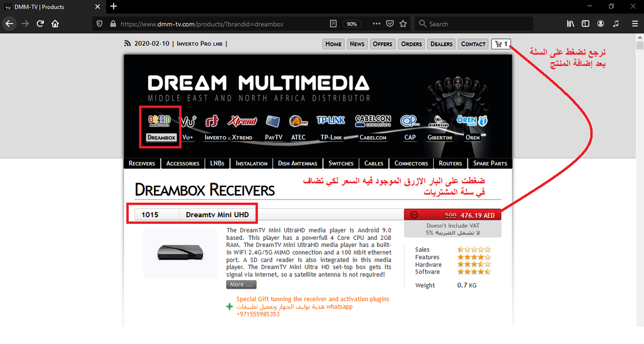Select the CAP brand logo

410,121
